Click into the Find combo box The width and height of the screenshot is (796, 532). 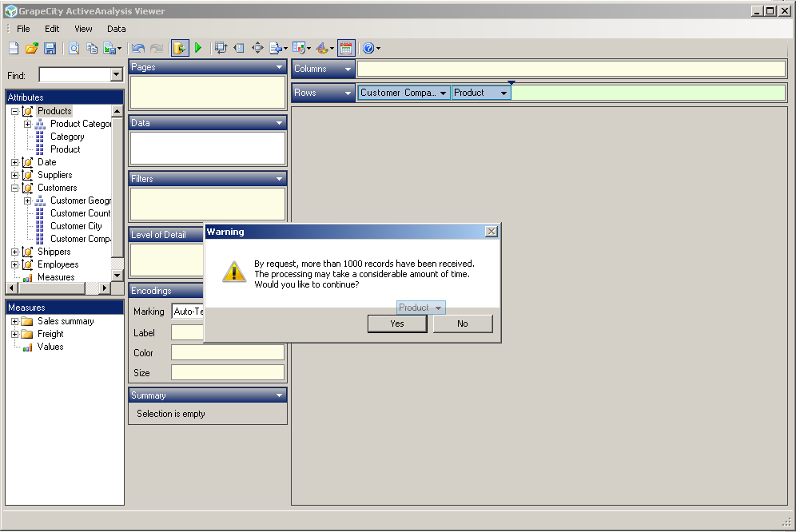[x=75, y=75]
